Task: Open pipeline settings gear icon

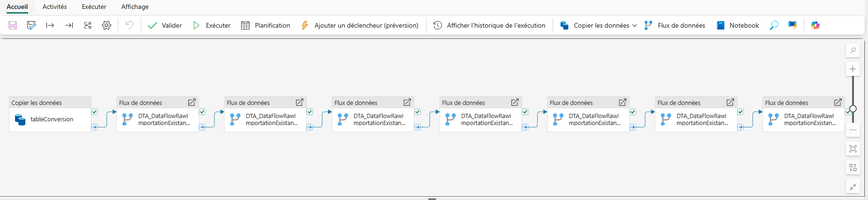Action: 107,25
